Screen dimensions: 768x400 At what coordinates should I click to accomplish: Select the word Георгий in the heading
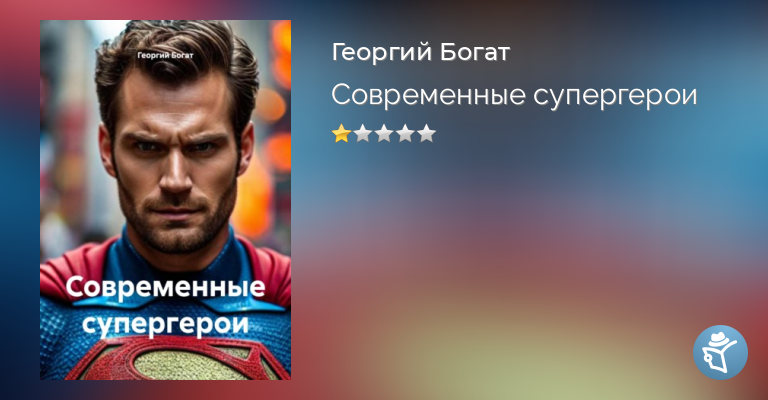pyautogui.click(x=382, y=53)
